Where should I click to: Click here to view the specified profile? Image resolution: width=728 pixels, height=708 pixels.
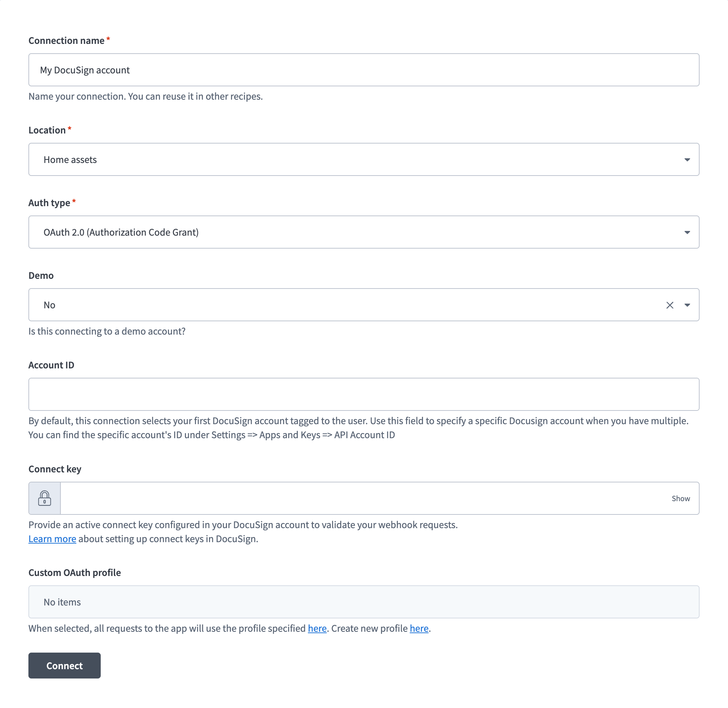point(317,628)
